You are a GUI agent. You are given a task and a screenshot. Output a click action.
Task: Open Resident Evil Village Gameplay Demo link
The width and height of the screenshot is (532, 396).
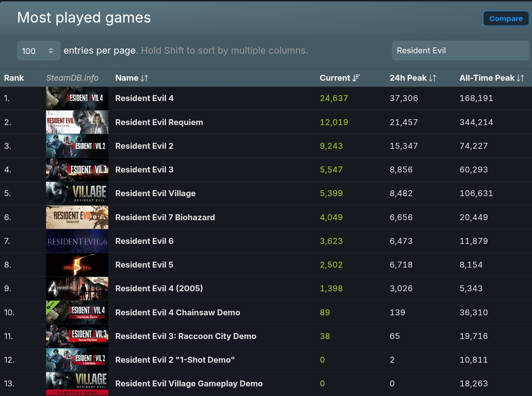pos(189,383)
